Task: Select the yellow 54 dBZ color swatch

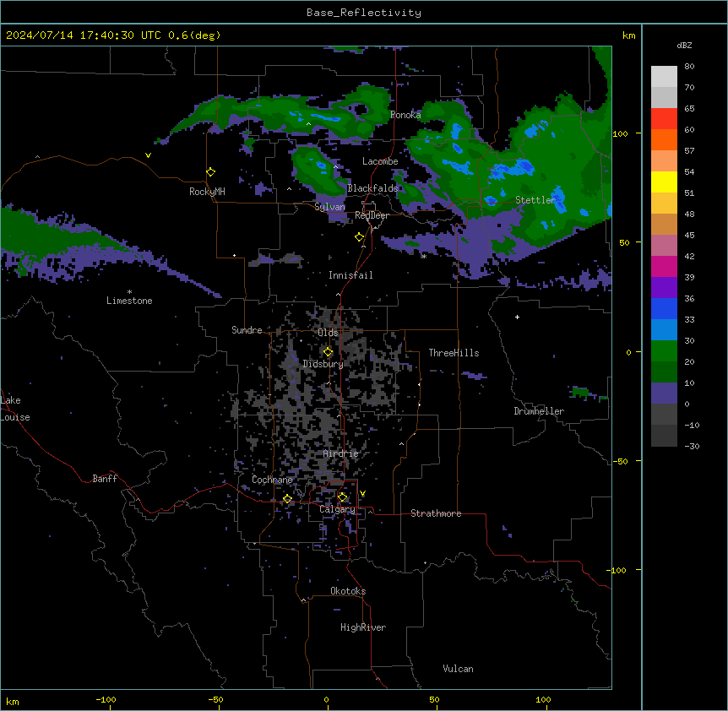Action: click(664, 182)
